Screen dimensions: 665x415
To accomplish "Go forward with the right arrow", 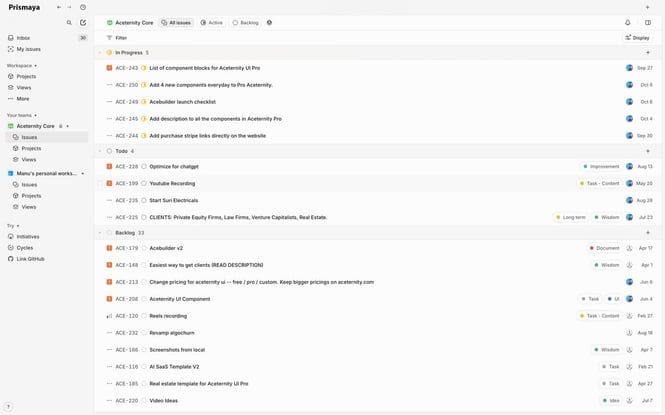I will pyautogui.click(x=70, y=7).
